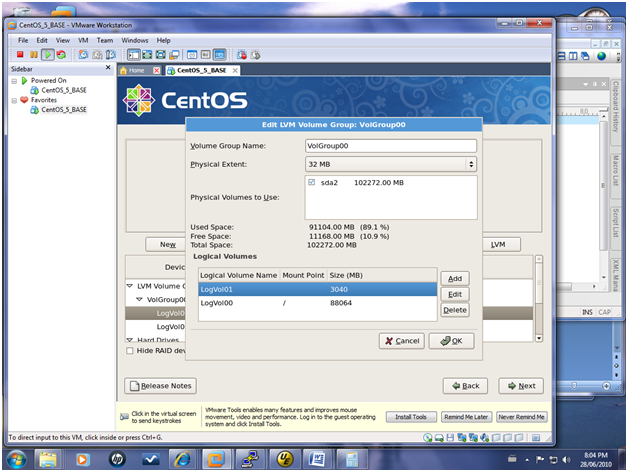Open the Windows menu
The image size is (628, 472).
(x=135, y=40)
